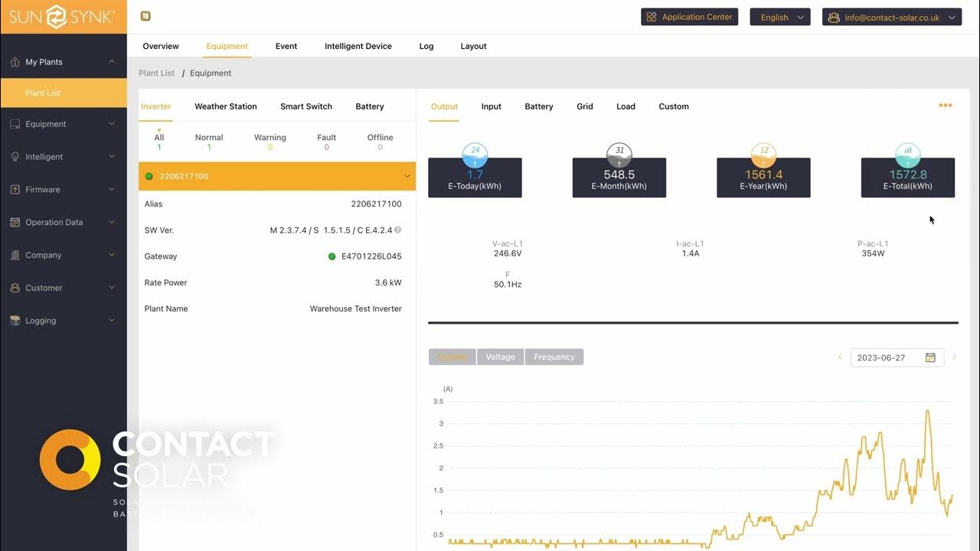Screen dimensions: 980x551
Task: Collapse the My Plants sidebar section
Action: pos(112,62)
